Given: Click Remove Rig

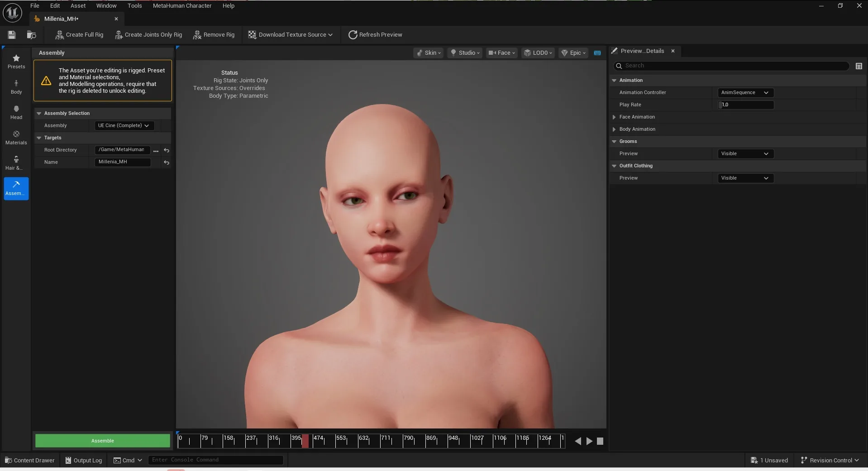Looking at the screenshot, I should pos(214,35).
